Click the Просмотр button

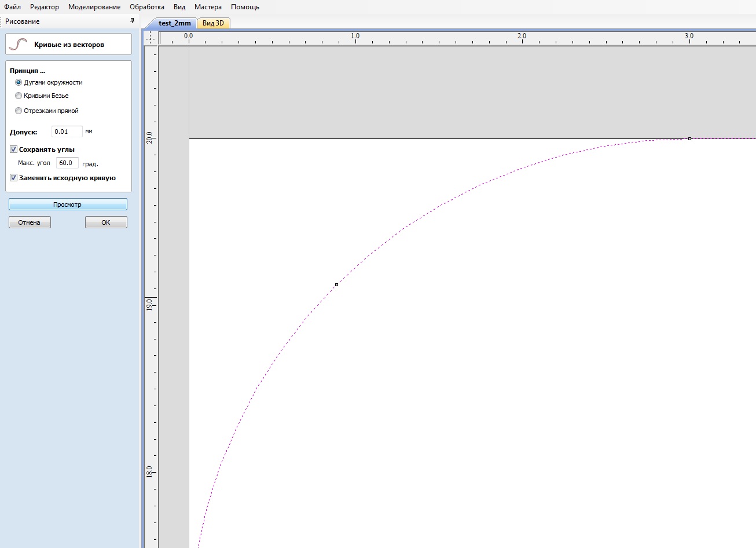click(68, 204)
